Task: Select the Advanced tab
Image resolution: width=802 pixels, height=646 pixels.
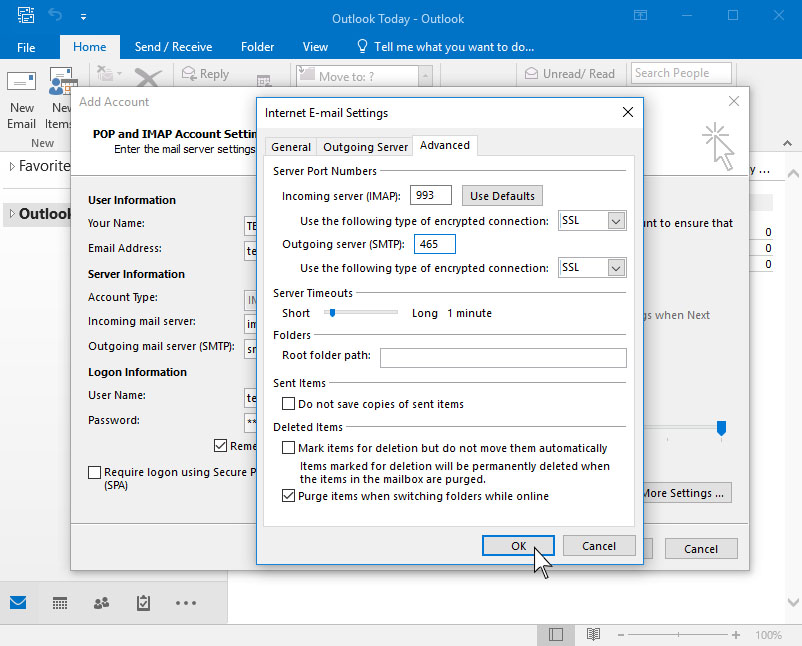Action: tap(445, 145)
